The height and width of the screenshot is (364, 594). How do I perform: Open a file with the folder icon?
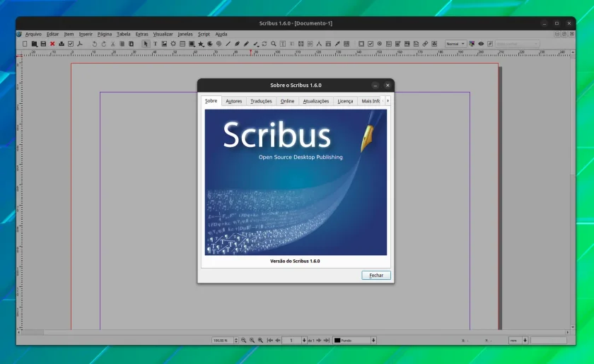pyautogui.click(x=34, y=44)
